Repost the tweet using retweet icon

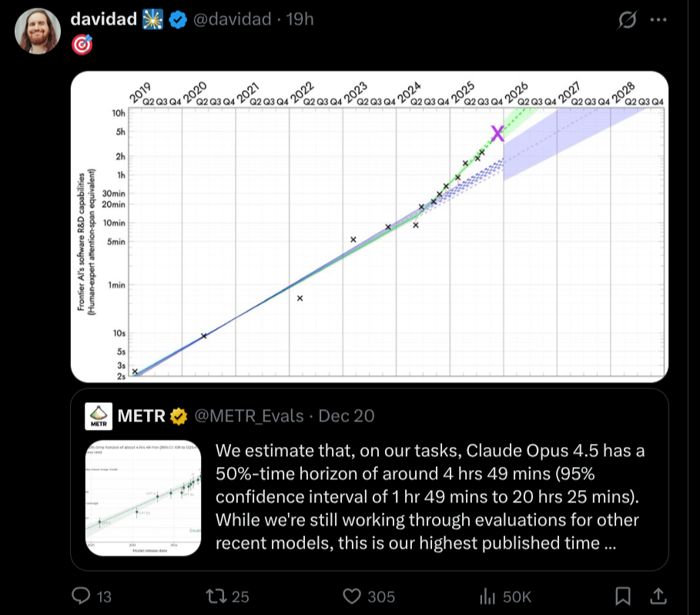(219, 596)
